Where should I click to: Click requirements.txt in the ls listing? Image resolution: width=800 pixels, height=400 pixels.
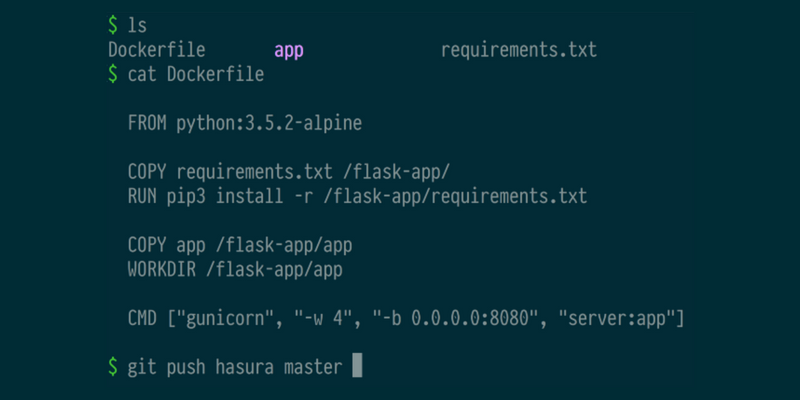(518, 51)
